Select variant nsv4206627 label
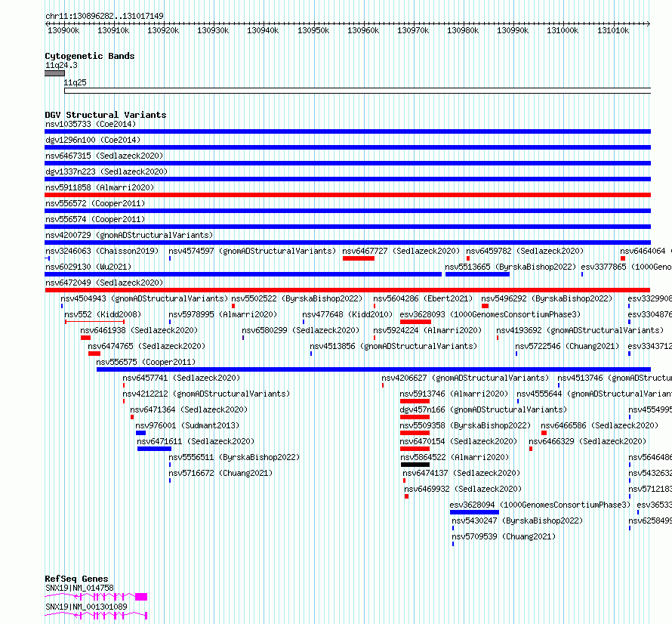This screenshot has height=624, width=672. tap(465, 378)
